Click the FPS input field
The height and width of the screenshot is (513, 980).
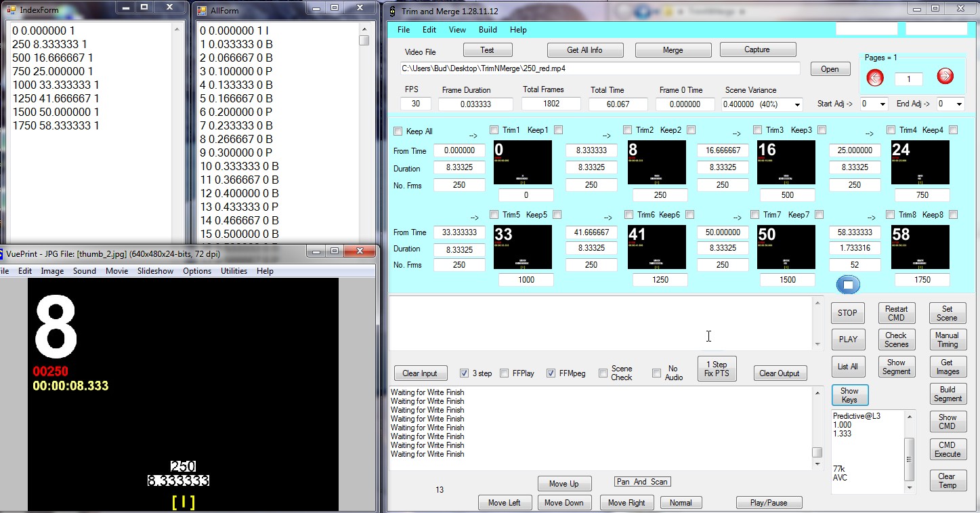tap(415, 104)
